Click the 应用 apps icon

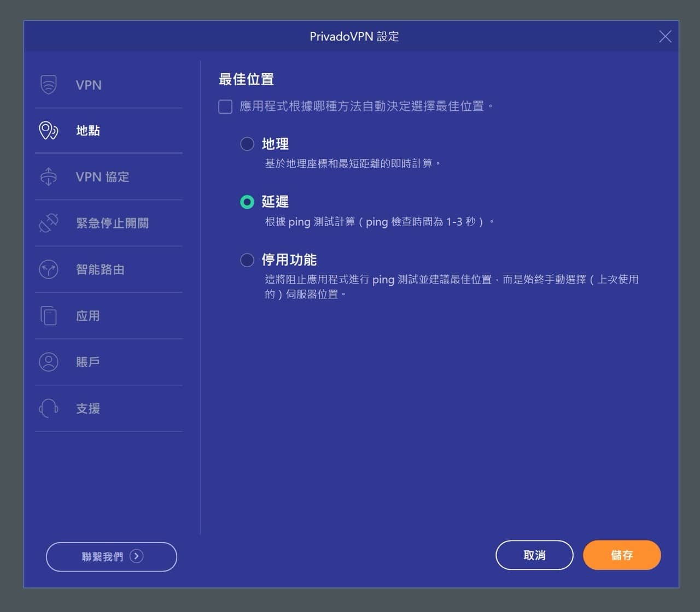pos(49,316)
